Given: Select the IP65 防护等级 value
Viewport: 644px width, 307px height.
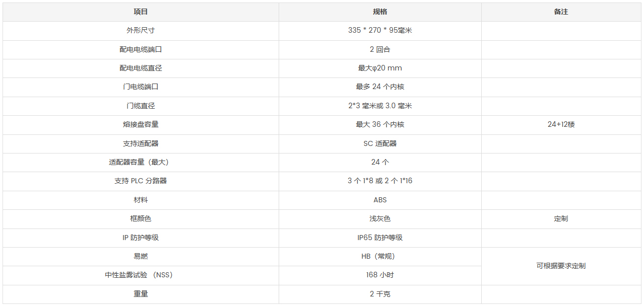Looking at the screenshot, I should 380,238.
